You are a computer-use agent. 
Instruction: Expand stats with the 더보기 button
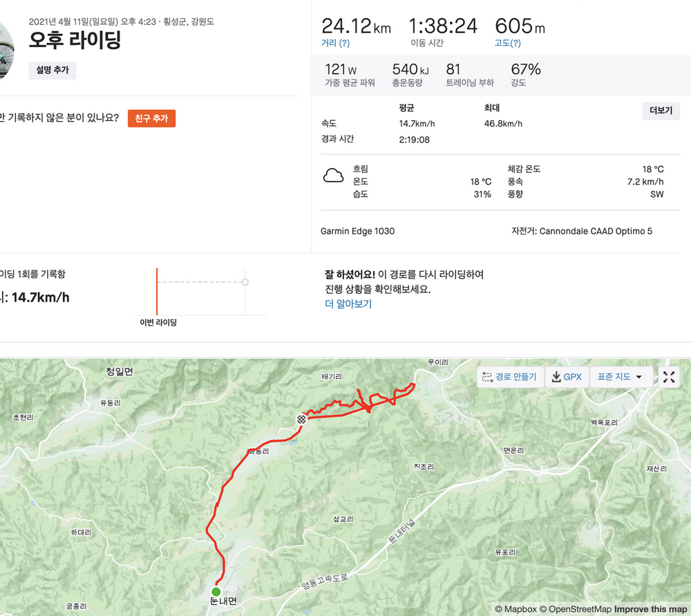click(661, 111)
